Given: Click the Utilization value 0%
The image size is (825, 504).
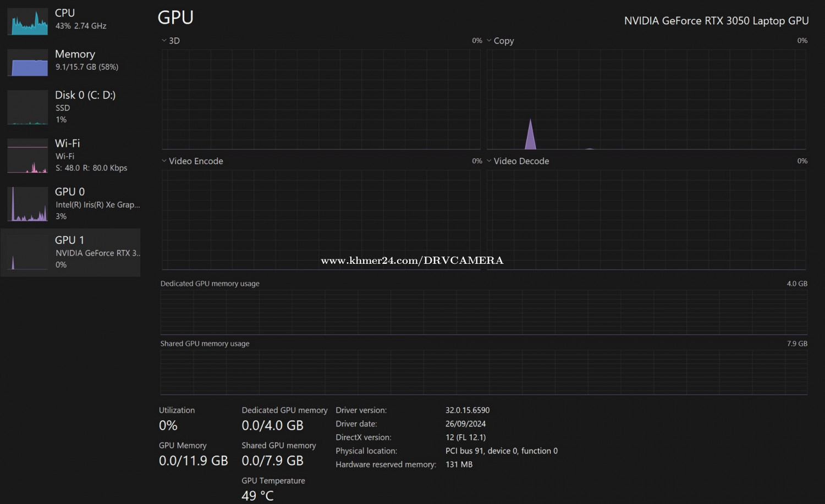Looking at the screenshot, I should [x=168, y=425].
